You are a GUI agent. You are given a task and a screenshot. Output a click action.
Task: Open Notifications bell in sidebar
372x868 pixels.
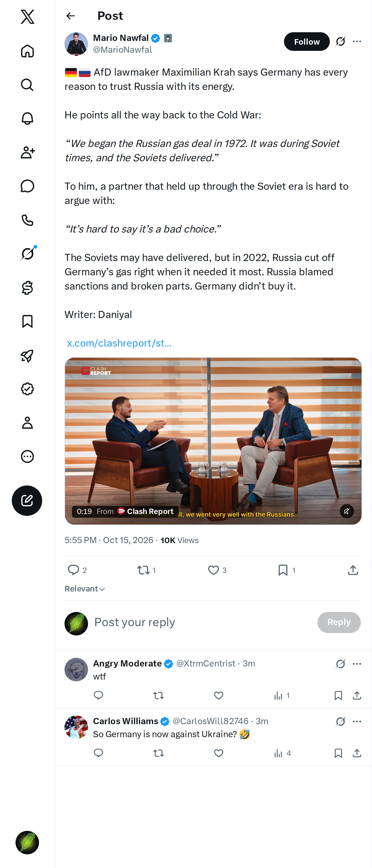coord(27,119)
